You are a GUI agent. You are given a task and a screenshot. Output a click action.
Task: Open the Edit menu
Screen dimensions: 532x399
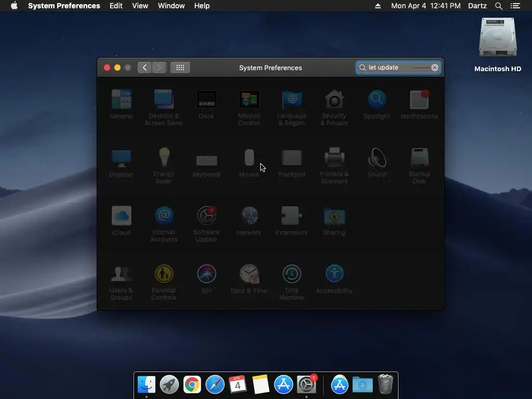coord(116,6)
